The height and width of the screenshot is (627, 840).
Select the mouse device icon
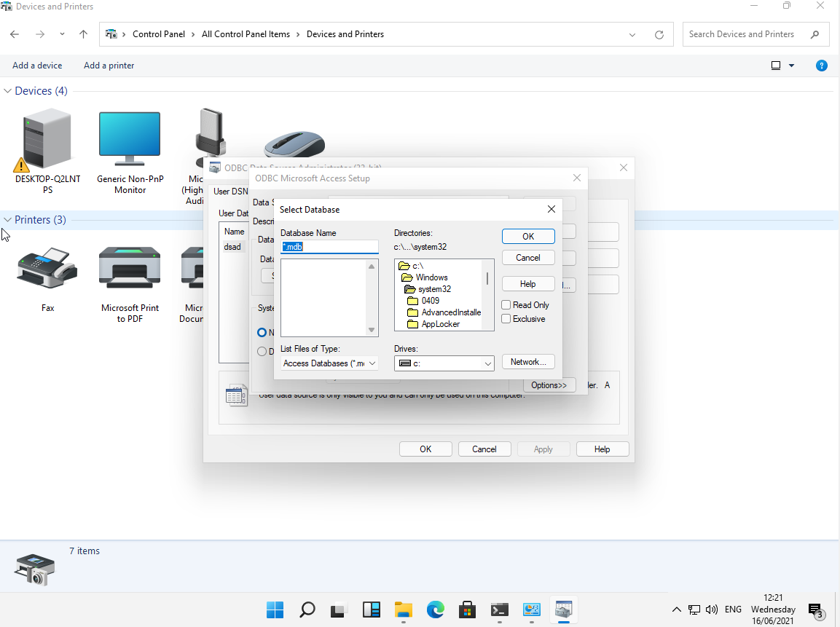pos(294,144)
